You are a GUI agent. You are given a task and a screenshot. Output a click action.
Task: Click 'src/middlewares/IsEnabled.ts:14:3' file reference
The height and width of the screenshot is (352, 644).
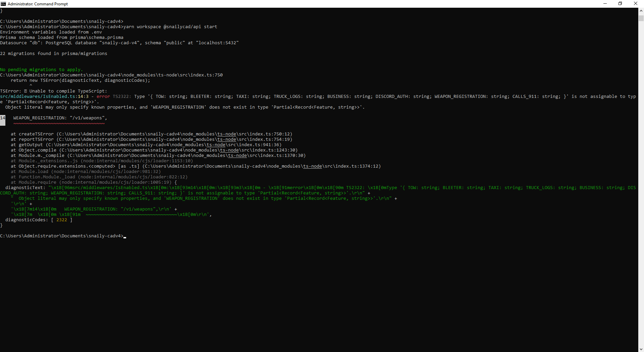click(x=44, y=97)
